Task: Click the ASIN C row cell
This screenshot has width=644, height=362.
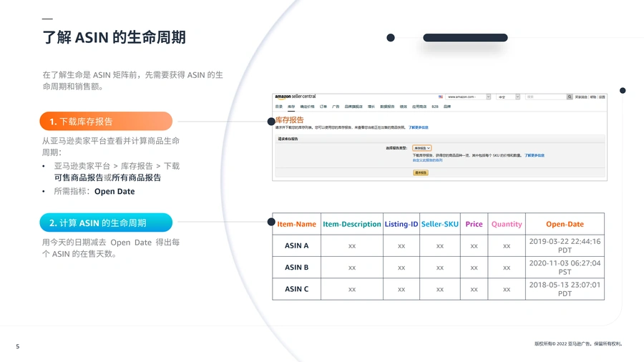Action: (x=296, y=289)
